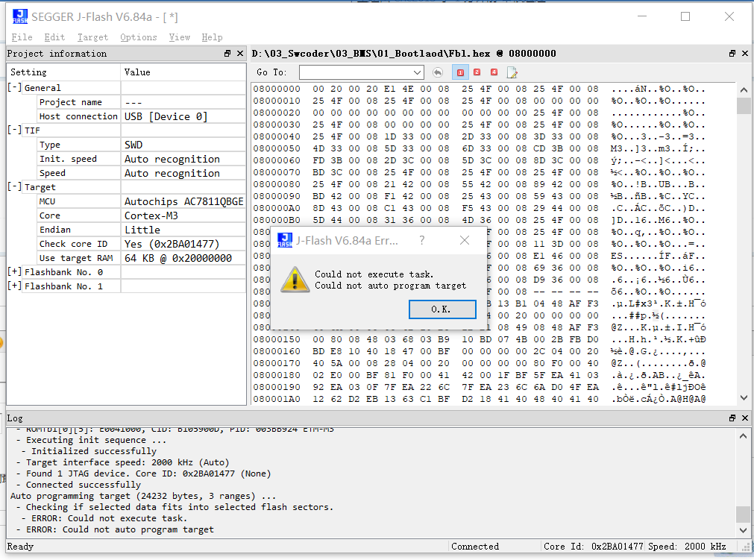The width and height of the screenshot is (754, 560).
Task: Click the Value column header
Action: [x=183, y=72]
